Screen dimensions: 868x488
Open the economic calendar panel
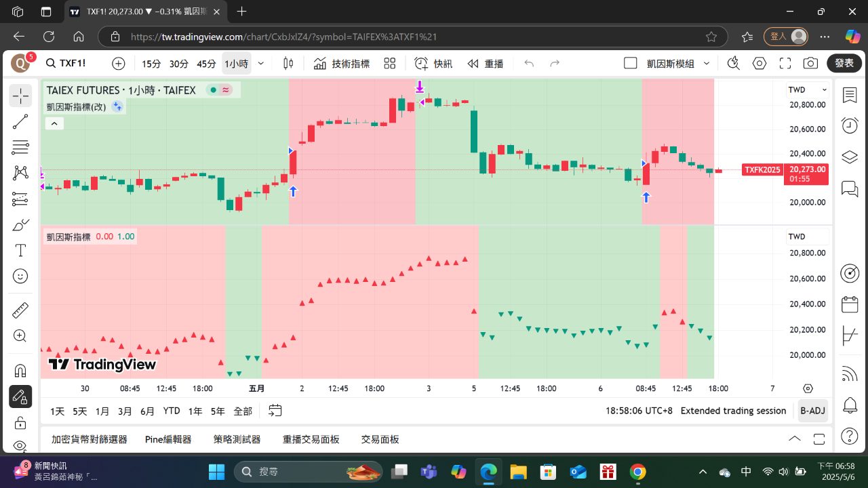tap(850, 304)
